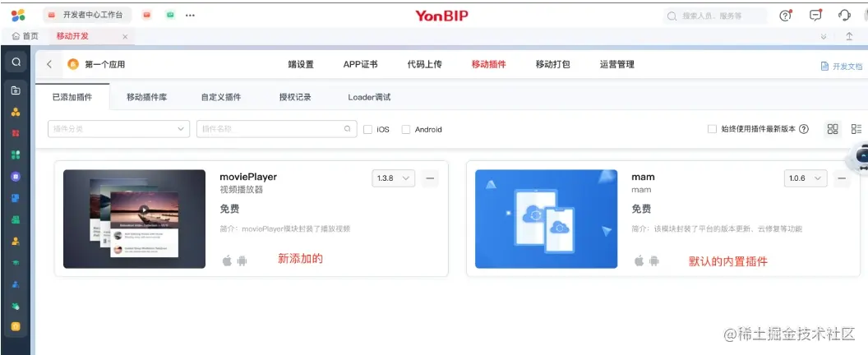Open the 运营管理 menu item
The width and height of the screenshot is (868, 355).
616,64
